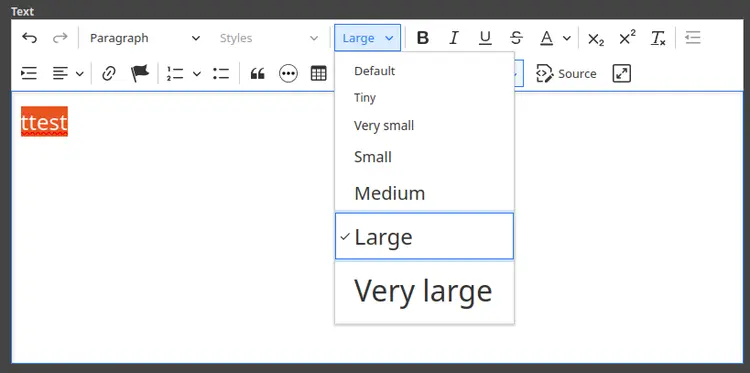Click the circled ellipsis icon
This screenshot has height=373, width=750.
[x=288, y=74]
